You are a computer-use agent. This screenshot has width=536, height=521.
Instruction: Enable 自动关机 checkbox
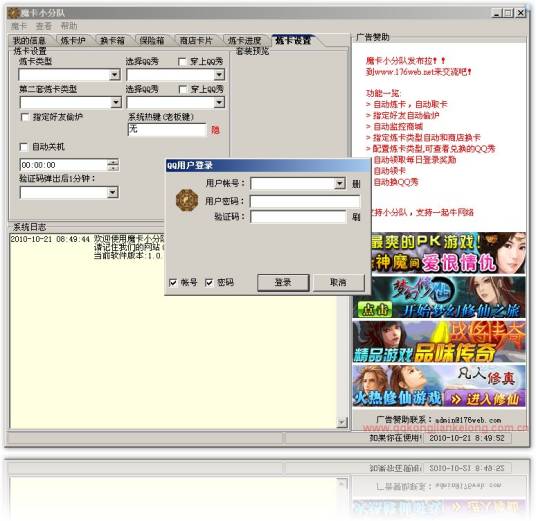[24, 147]
